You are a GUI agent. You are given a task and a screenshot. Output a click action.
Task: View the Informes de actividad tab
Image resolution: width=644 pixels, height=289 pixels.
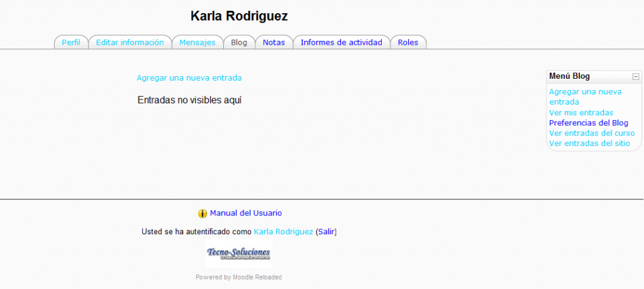pos(341,43)
